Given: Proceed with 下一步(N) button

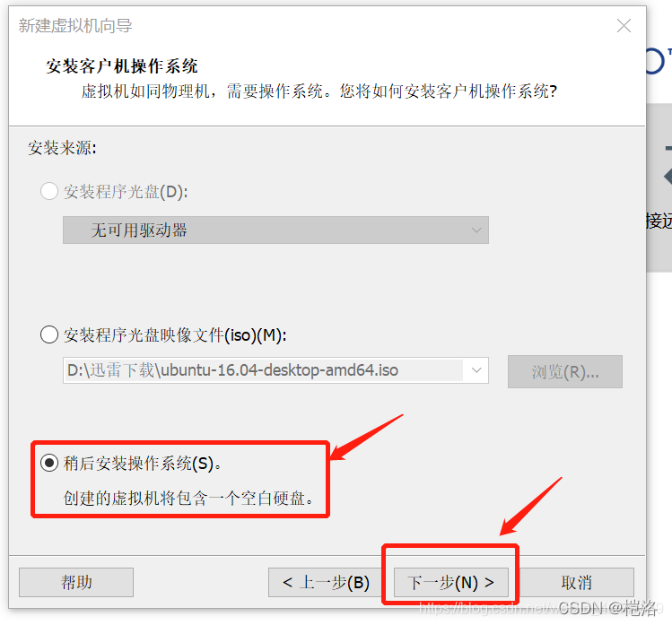Looking at the screenshot, I should [x=451, y=582].
